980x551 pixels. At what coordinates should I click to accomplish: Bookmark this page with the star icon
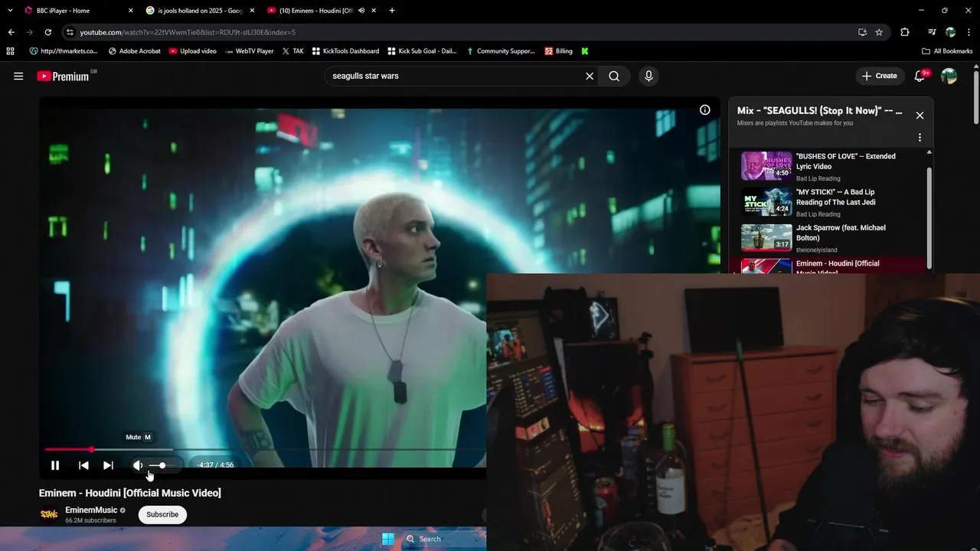[x=879, y=32]
